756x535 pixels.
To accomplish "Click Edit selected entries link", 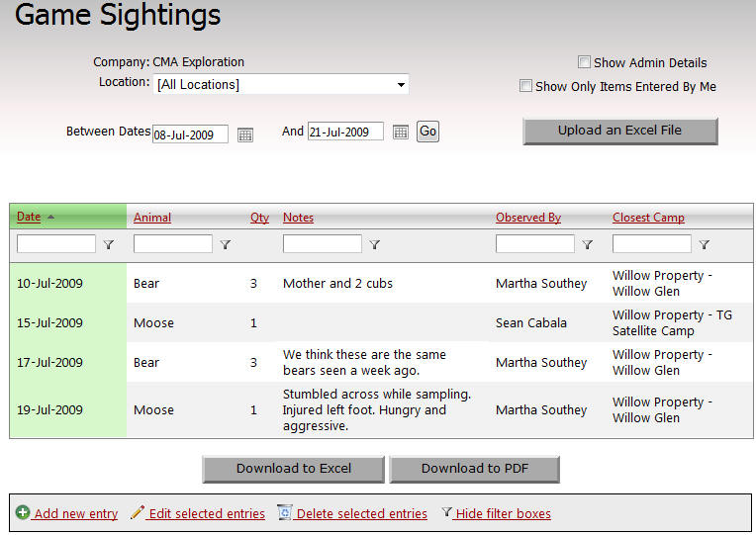I will pos(207,514).
